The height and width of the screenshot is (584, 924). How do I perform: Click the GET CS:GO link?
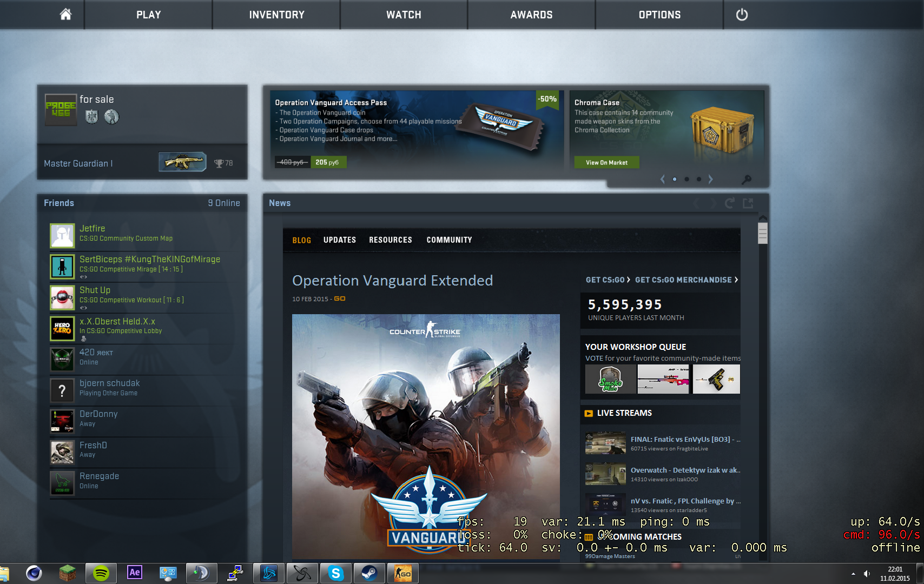(608, 280)
